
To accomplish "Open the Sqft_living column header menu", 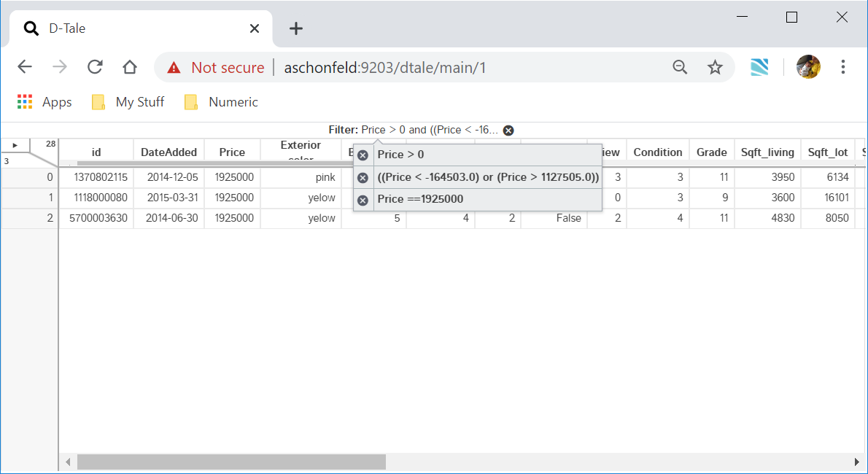I will [x=767, y=152].
